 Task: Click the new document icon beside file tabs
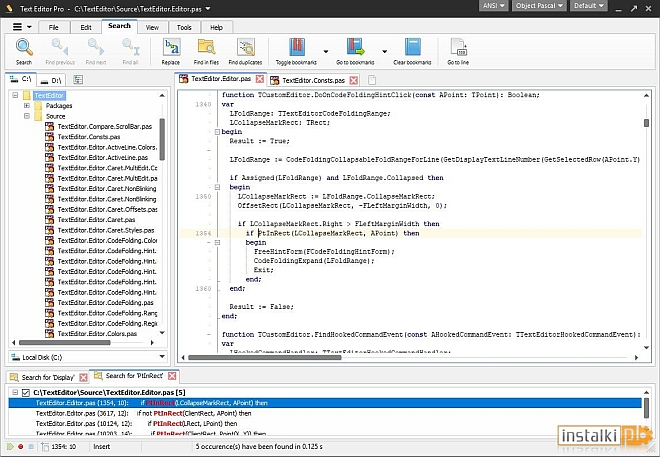click(x=372, y=80)
